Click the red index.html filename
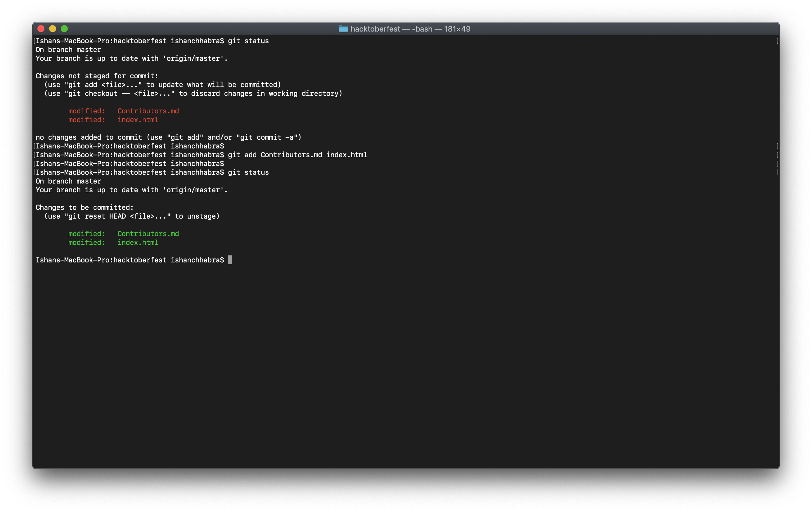The height and width of the screenshot is (512, 812). click(138, 120)
